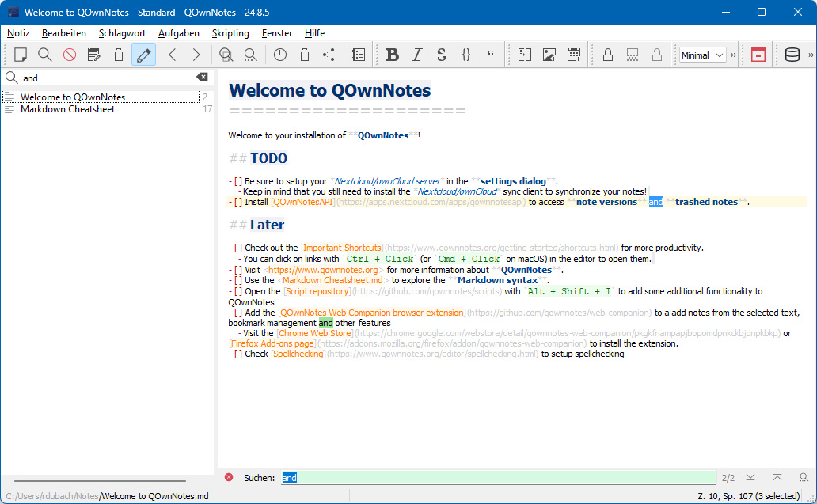Click the 'Script repository' link

317,291
